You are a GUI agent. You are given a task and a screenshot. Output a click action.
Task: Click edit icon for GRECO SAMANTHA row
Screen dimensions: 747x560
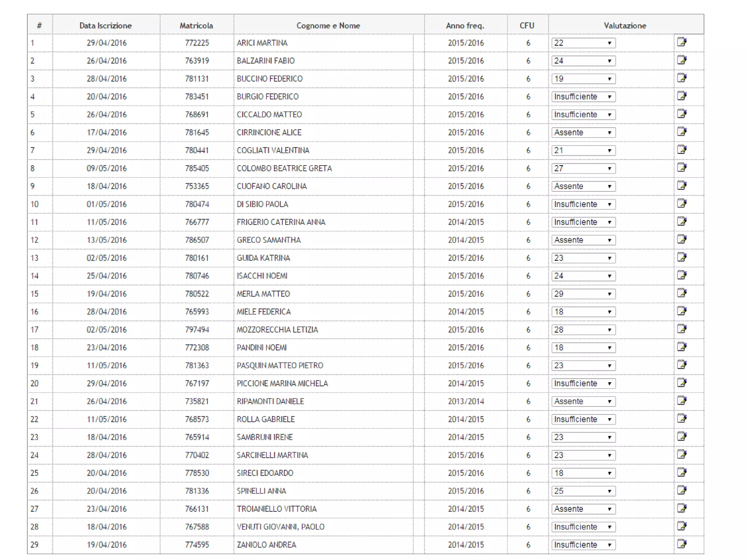click(681, 240)
